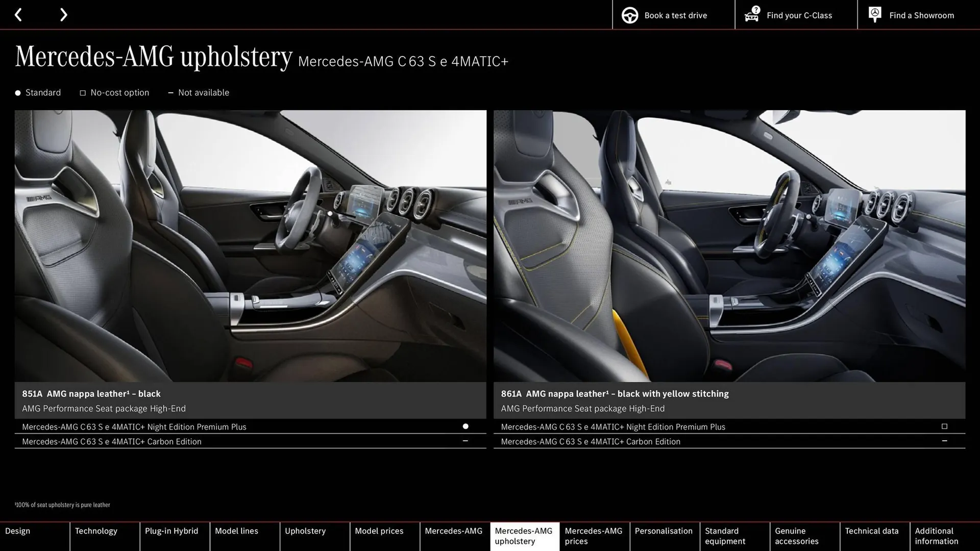Click the No-cost option checkbox for Night Edition Premium Plus
This screenshot has height=551, width=980.
click(944, 427)
